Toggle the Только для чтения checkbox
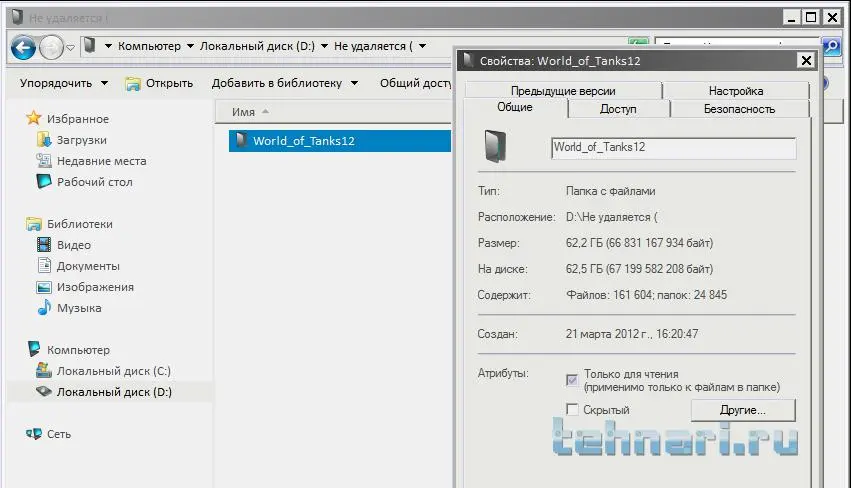 571,380
